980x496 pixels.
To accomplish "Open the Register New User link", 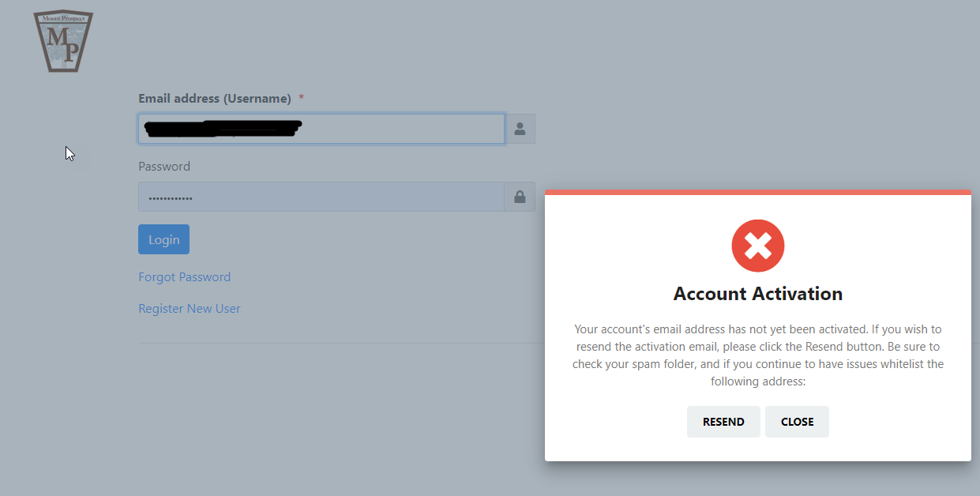I will click(x=190, y=309).
